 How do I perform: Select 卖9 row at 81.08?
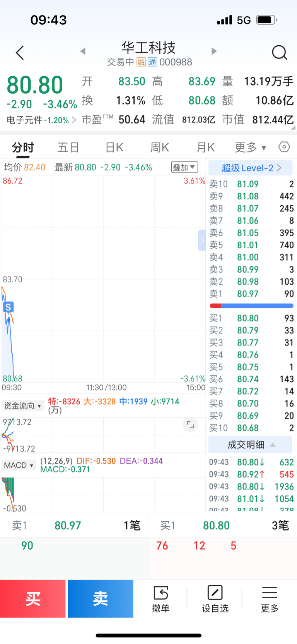[251, 196]
